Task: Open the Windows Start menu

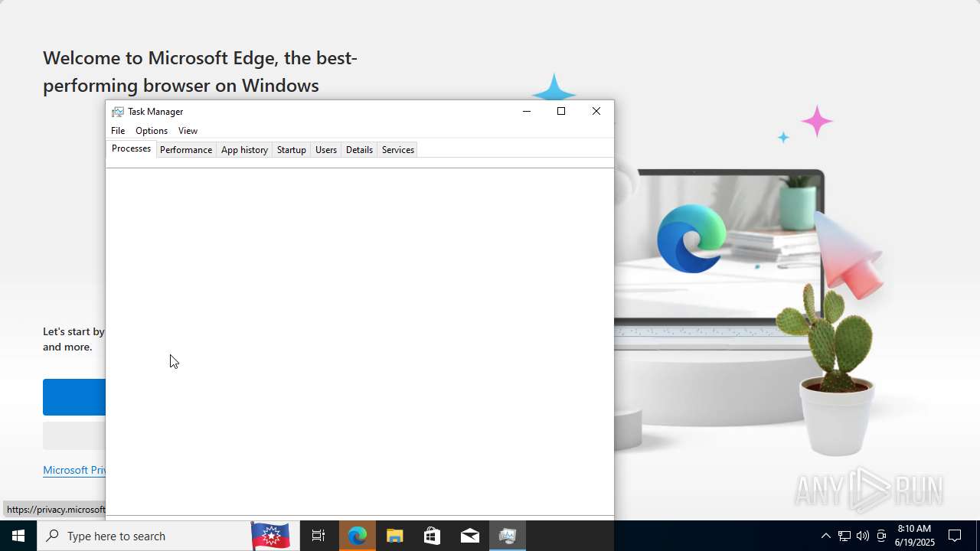Action: click(x=18, y=536)
